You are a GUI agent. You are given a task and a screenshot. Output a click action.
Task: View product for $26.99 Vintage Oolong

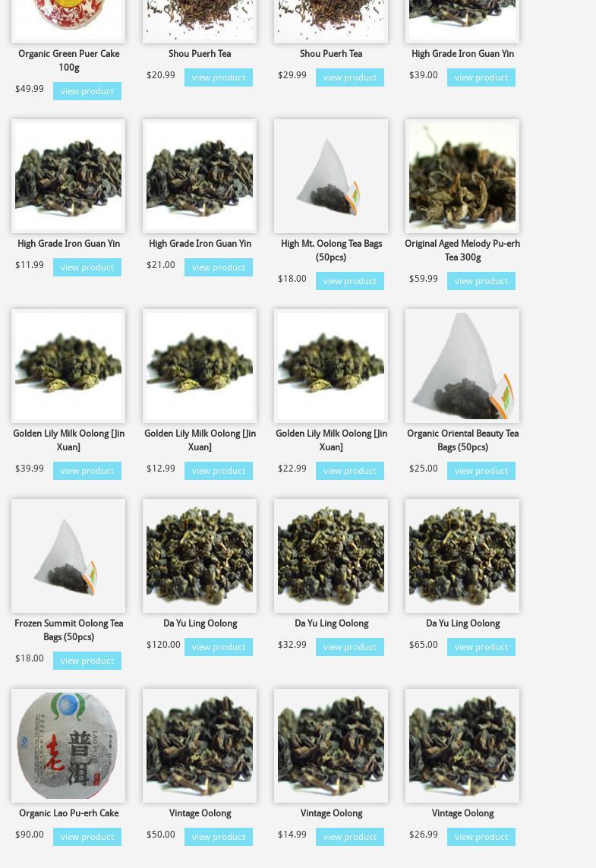(481, 837)
